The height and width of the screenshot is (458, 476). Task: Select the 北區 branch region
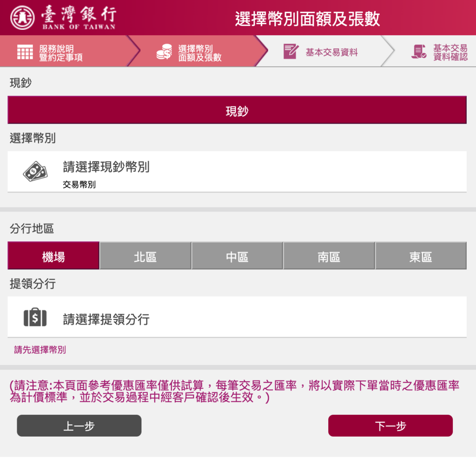coord(145,256)
